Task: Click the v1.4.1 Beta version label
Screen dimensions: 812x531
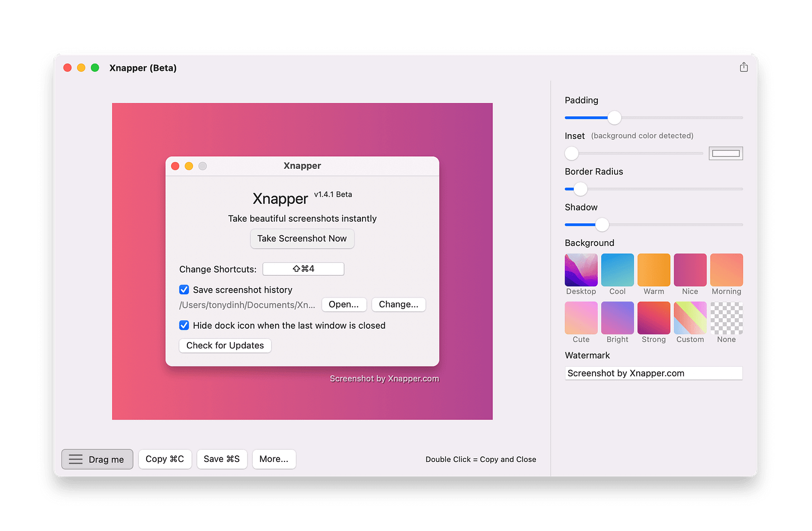Action: click(x=333, y=194)
